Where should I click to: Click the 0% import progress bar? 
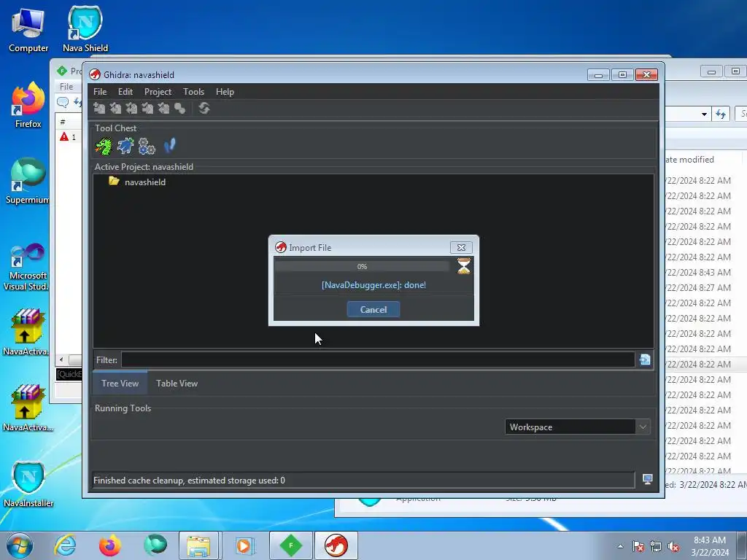[362, 267]
